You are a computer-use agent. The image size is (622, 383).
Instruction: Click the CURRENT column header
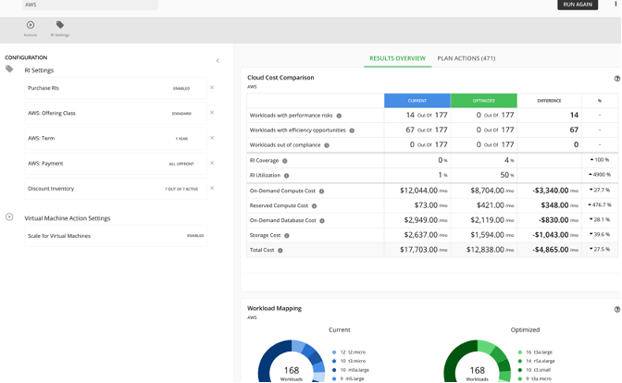tap(417, 101)
